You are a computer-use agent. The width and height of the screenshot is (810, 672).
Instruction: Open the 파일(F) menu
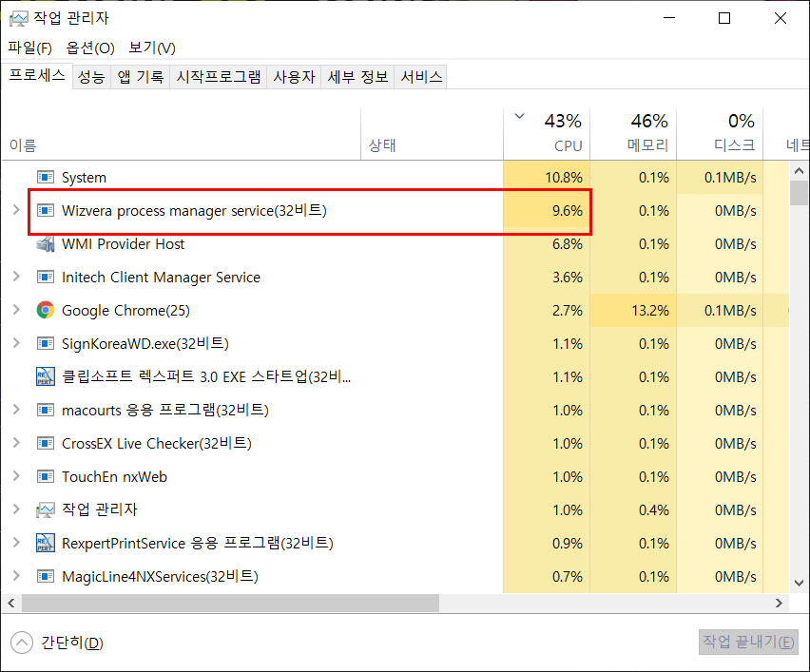tap(30, 48)
